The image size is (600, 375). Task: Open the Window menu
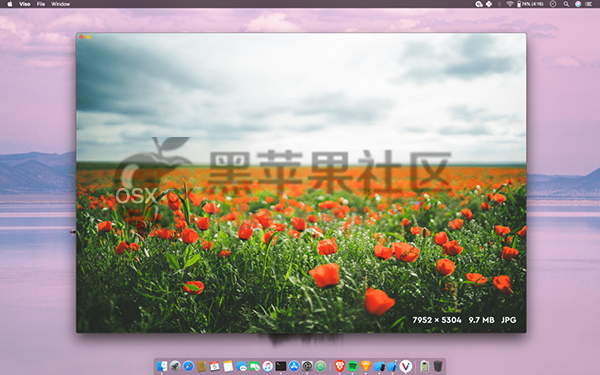[60, 4]
